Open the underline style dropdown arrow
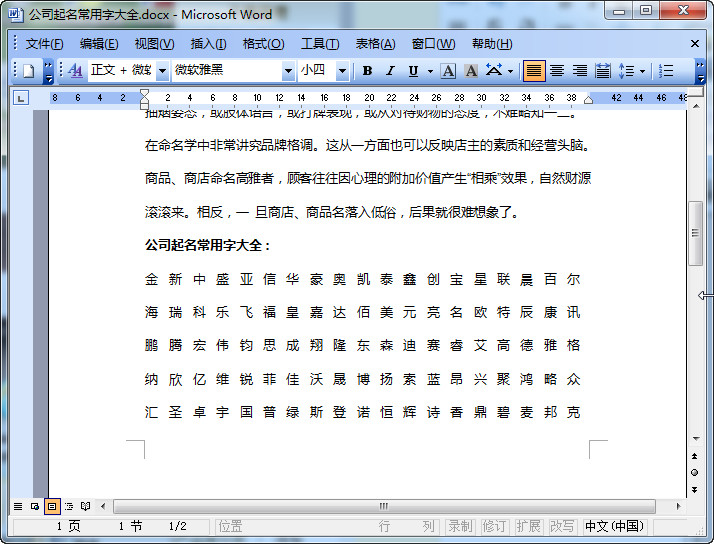This screenshot has height=544, width=714. tap(430, 71)
